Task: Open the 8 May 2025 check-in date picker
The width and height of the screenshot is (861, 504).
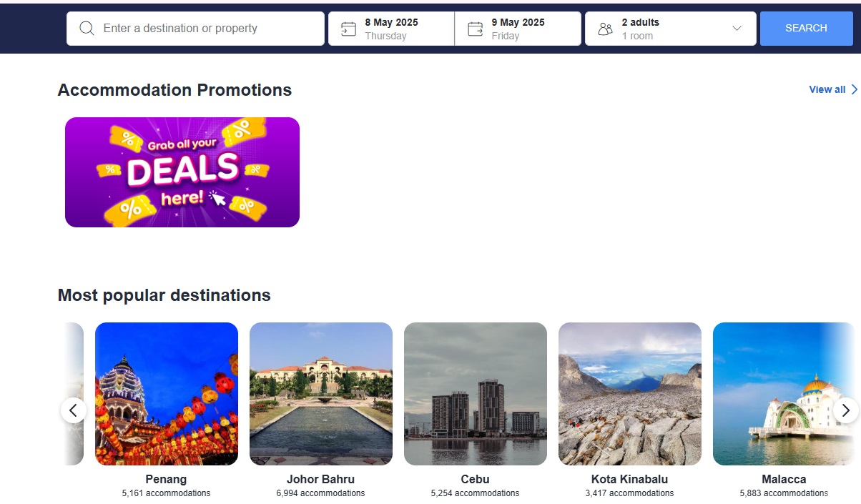Action: click(x=392, y=29)
